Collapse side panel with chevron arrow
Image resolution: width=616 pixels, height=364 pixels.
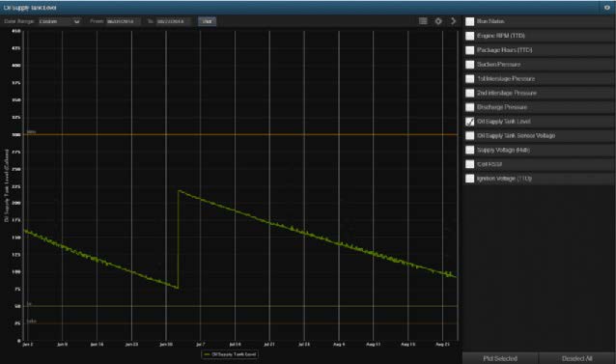pos(453,21)
